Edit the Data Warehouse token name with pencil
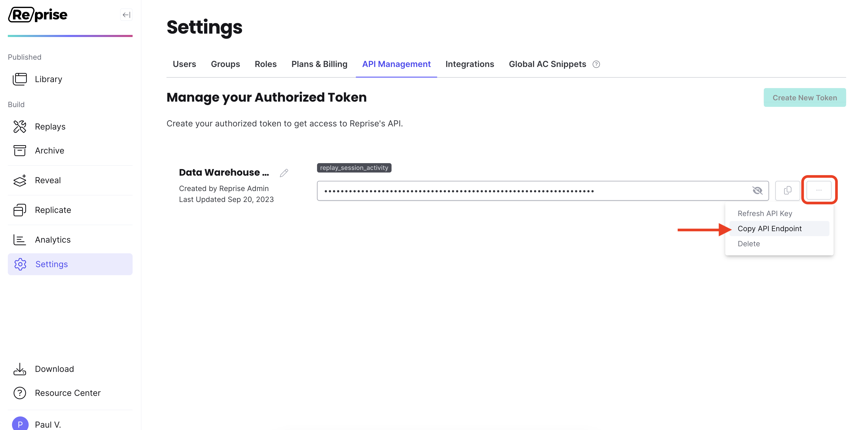 [284, 173]
